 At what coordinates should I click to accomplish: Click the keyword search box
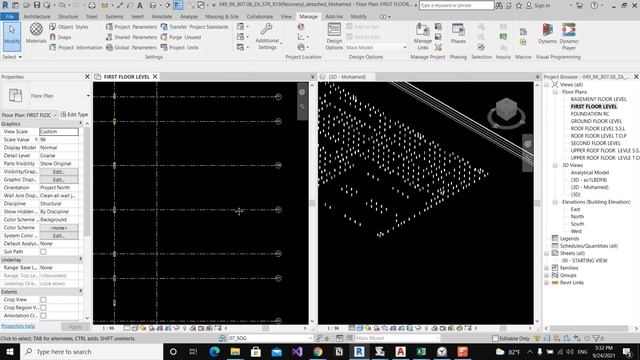(456, 5)
